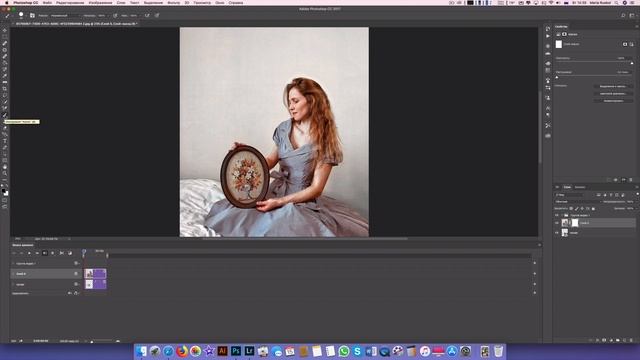The width and height of the screenshot is (640, 360).
Task: Hide the video group layer eye icon
Action: click(x=557, y=215)
